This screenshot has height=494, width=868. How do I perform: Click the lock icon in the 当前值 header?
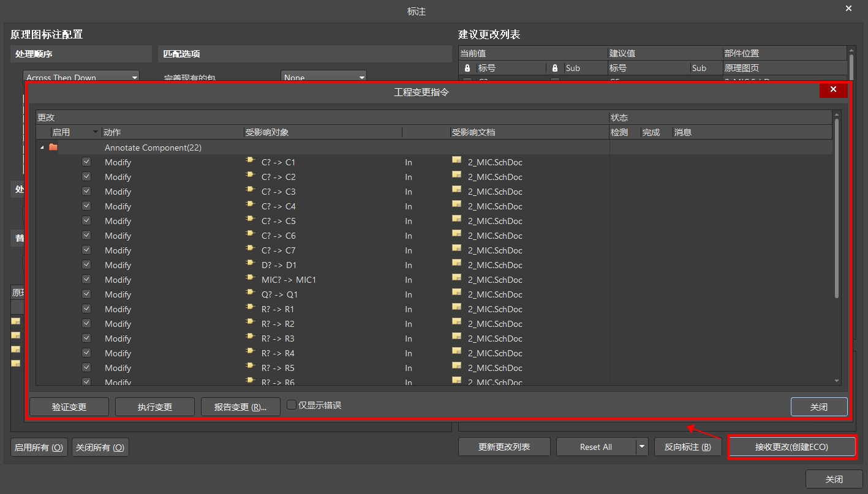tap(467, 68)
